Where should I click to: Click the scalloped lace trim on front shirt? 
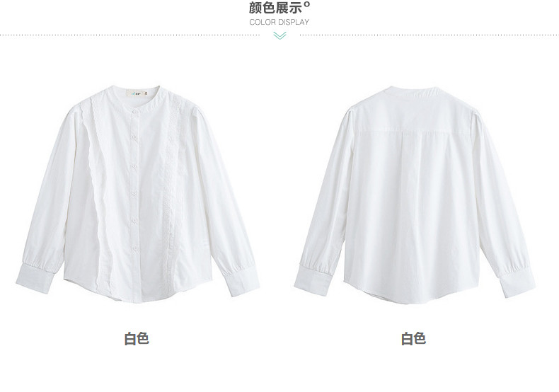coord(97,189)
